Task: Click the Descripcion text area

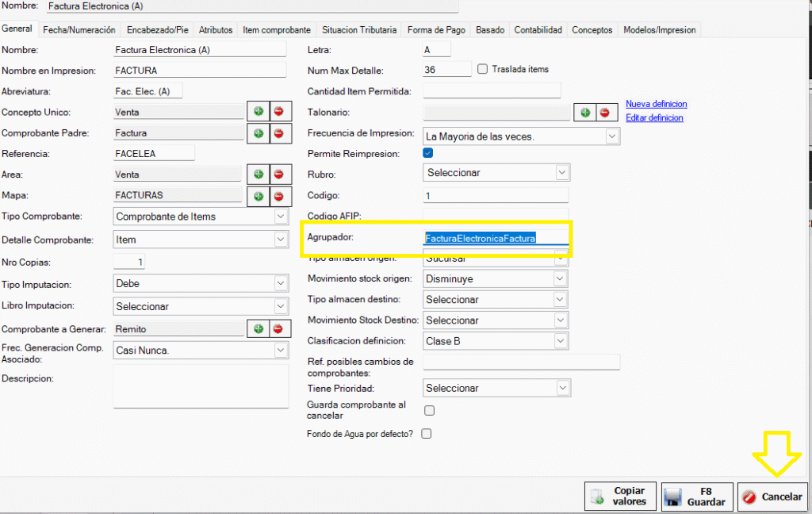Action: 201,385
